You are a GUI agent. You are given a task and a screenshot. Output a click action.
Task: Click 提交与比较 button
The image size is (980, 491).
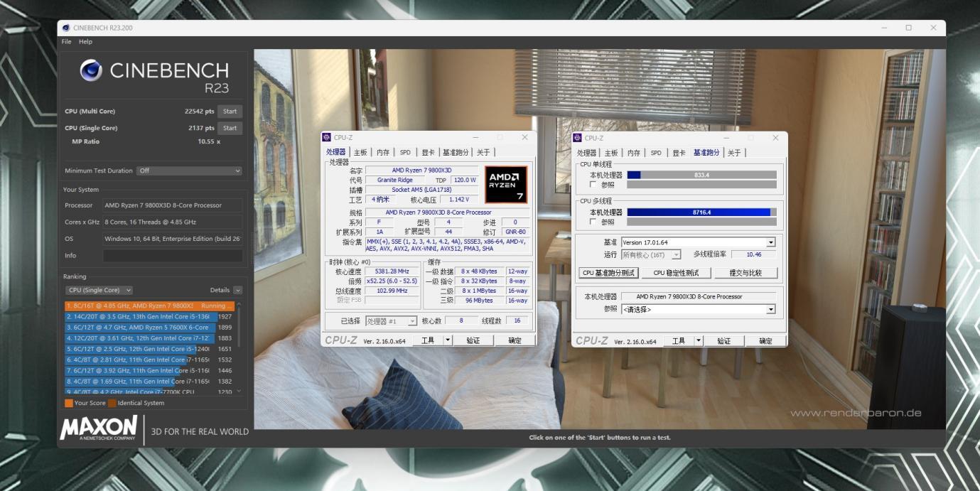[x=745, y=273]
